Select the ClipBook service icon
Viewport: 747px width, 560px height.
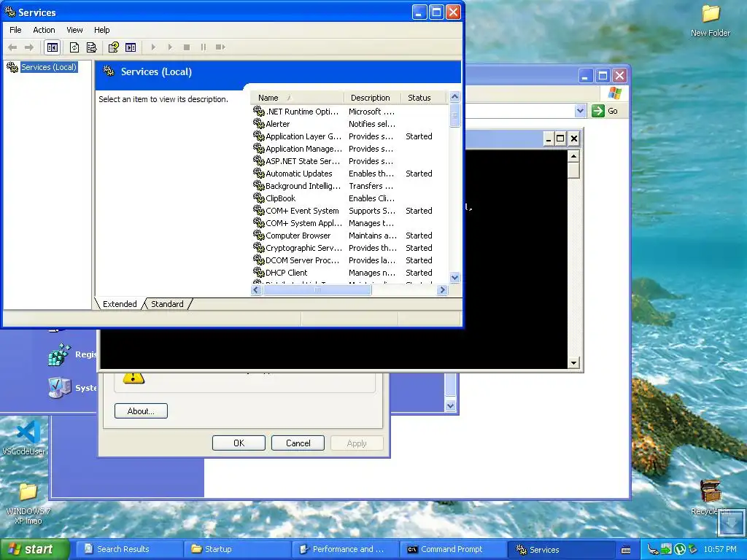pyautogui.click(x=259, y=198)
